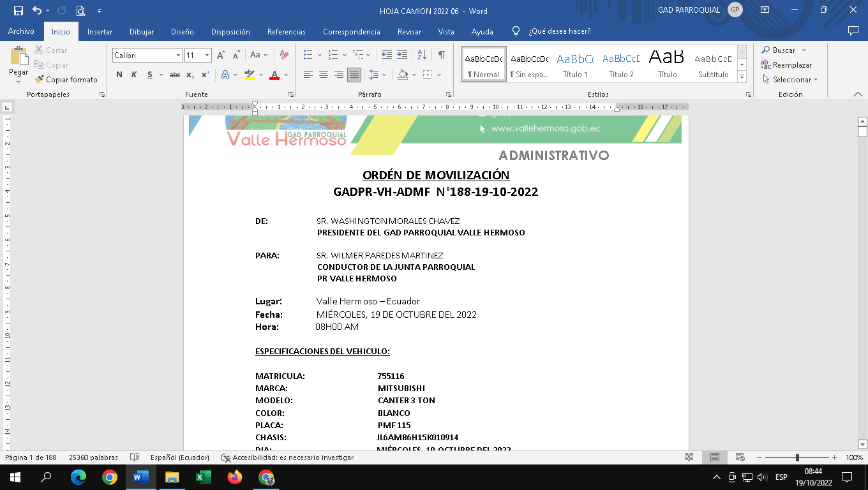Open the font name Calibri dropdown

178,56
